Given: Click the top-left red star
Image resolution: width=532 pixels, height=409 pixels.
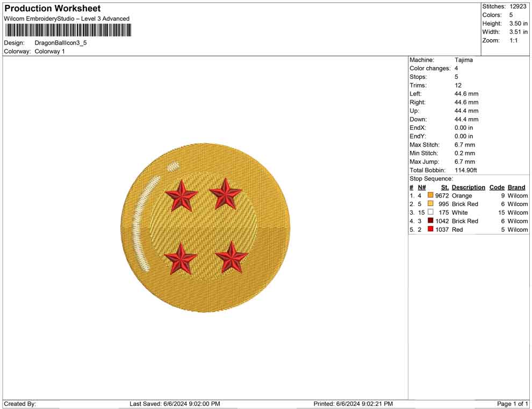Looking at the screenshot, I should click(x=182, y=196).
